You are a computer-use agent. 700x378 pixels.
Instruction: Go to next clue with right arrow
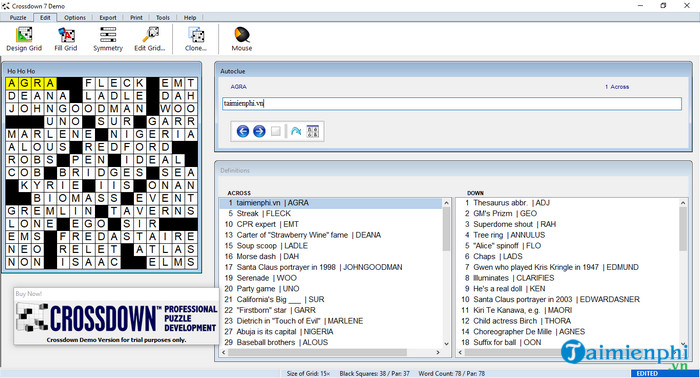pyautogui.click(x=259, y=131)
